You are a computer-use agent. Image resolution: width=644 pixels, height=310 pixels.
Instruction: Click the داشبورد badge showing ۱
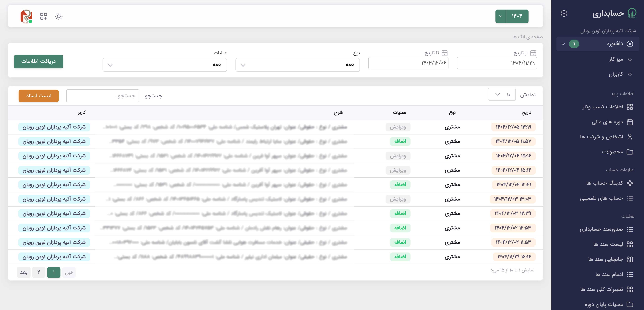[x=574, y=44]
